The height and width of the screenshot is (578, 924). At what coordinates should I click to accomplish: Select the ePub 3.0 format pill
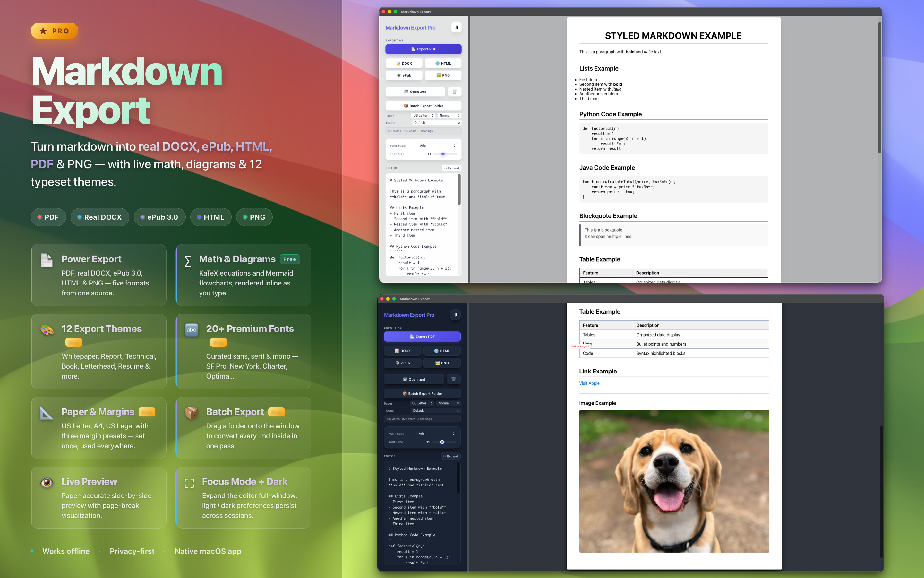pos(159,217)
